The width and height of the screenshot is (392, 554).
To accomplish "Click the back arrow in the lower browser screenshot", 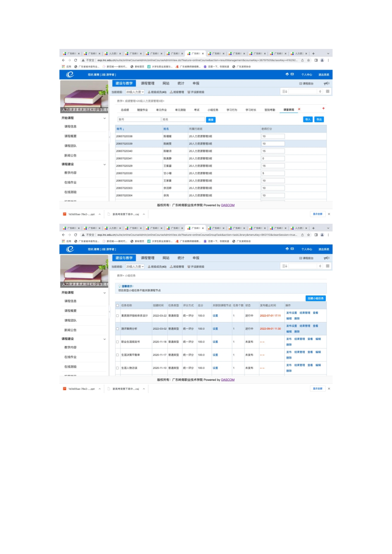I will click(64, 235).
